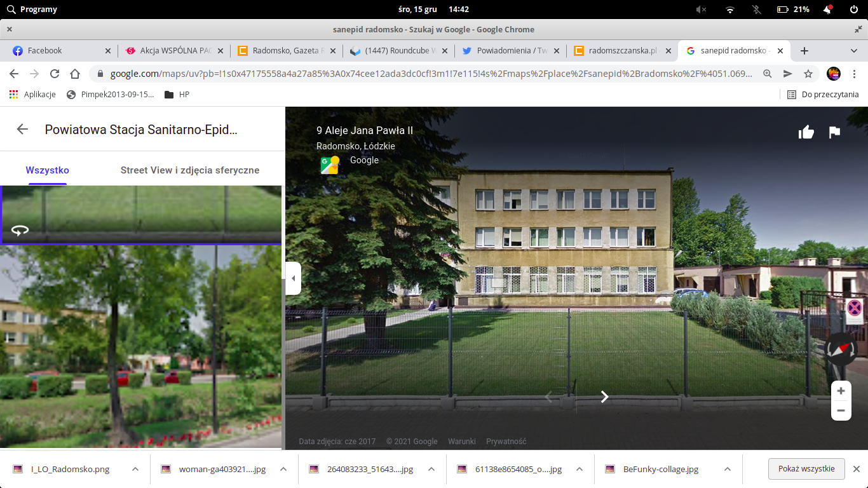
Task: Click the thumbs-up like photo icon
Action: [x=806, y=132]
